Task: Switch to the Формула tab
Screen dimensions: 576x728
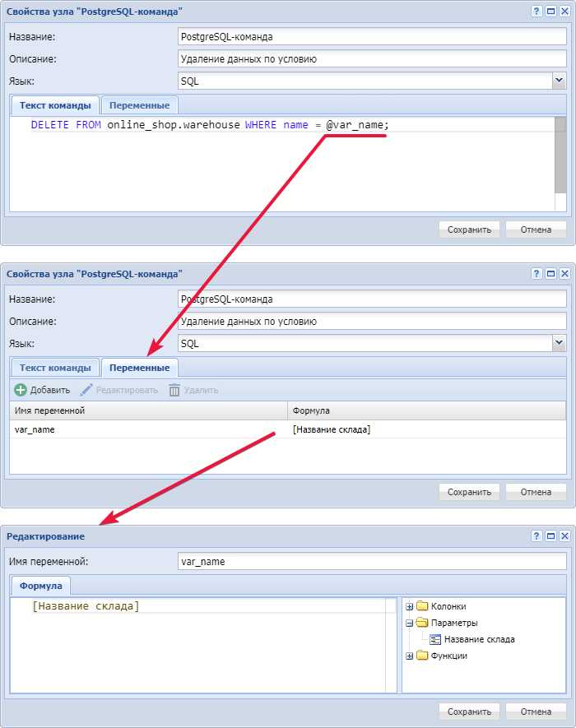Action: pyautogui.click(x=41, y=586)
